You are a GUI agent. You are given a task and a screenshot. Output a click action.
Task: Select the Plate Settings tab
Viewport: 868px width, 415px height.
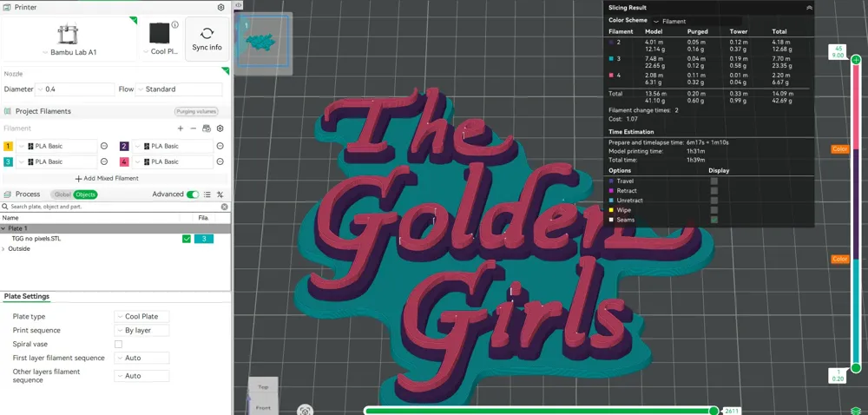(x=27, y=297)
